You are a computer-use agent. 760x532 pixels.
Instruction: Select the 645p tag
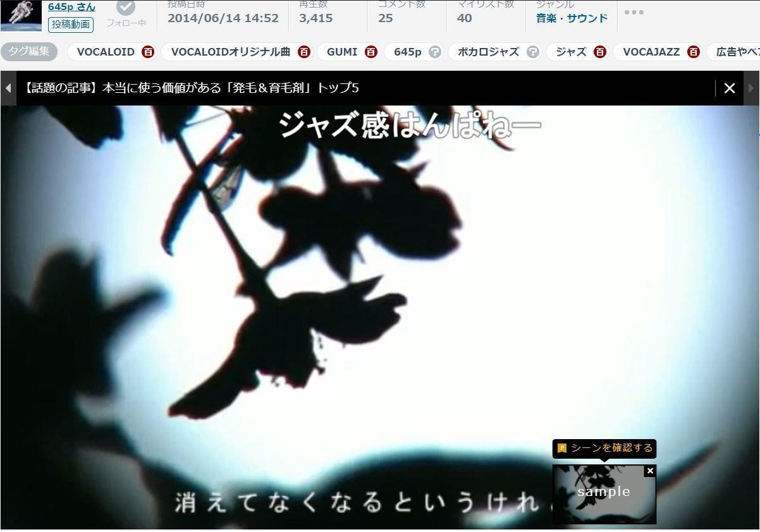407,52
